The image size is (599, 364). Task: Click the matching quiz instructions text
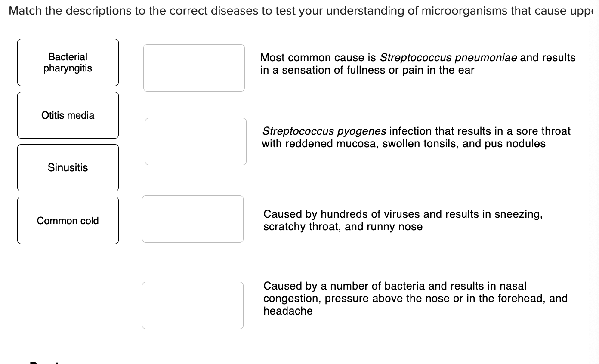[299, 10]
